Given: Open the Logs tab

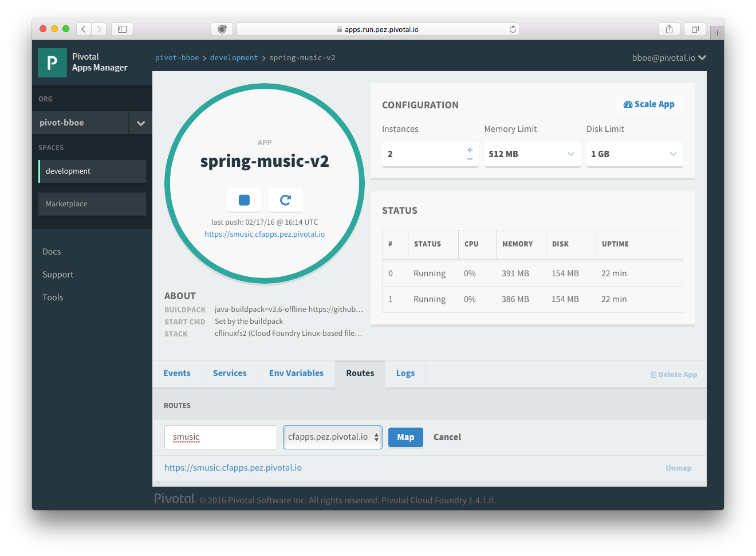Looking at the screenshot, I should 405,373.
